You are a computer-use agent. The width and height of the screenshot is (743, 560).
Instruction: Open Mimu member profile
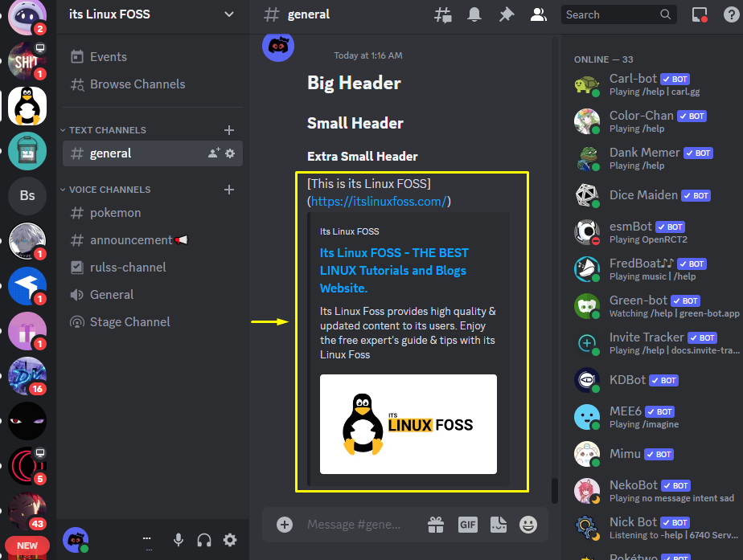653,453
